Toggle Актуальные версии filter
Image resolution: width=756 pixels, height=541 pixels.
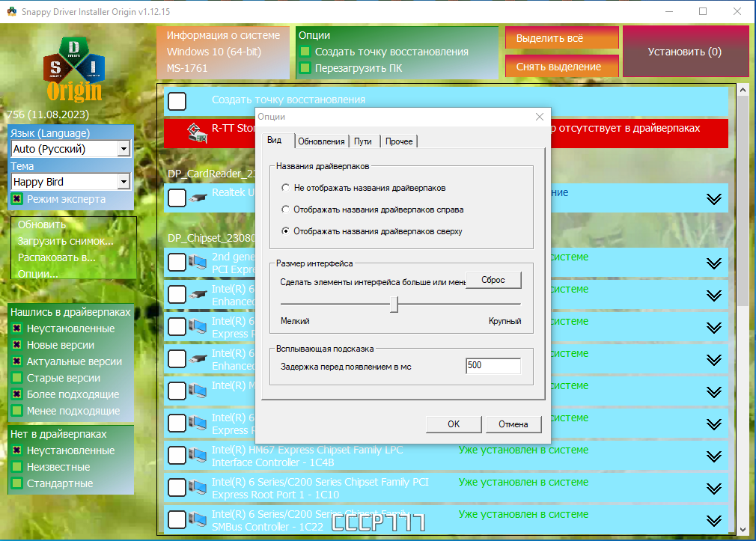pos(17,361)
